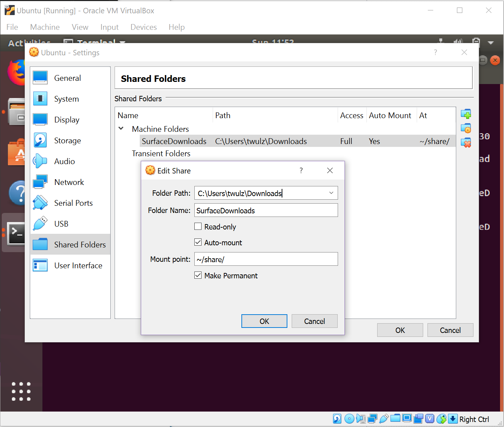Viewport: 504px width, 427px height.
Task: Click mouse integration icon in status bar
Action: click(441, 419)
